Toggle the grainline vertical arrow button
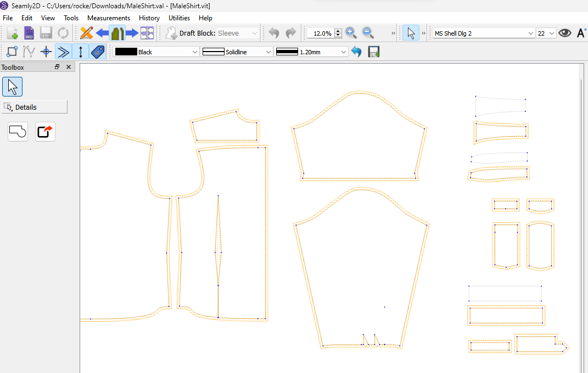 [x=81, y=52]
